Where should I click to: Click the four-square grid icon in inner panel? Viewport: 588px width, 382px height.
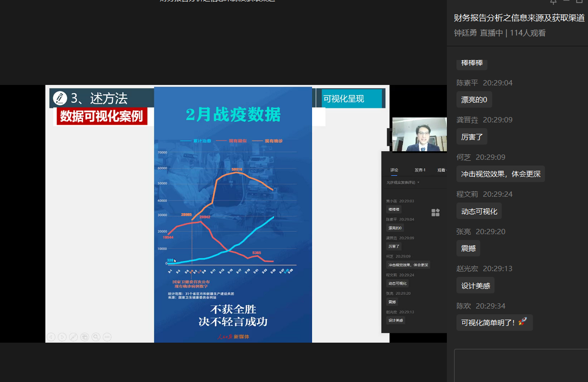click(435, 213)
